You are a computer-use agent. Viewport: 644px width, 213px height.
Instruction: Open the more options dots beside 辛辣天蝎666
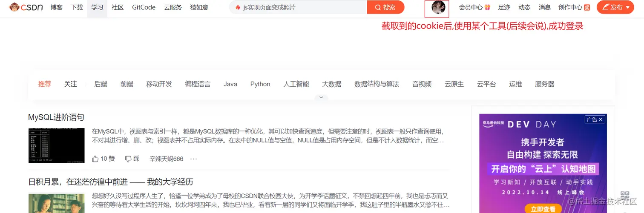coord(193,159)
